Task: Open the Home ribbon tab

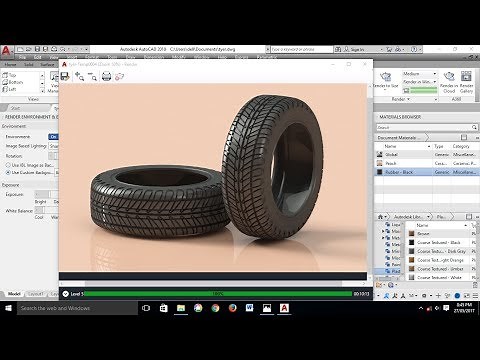Action: pos(10,64)
